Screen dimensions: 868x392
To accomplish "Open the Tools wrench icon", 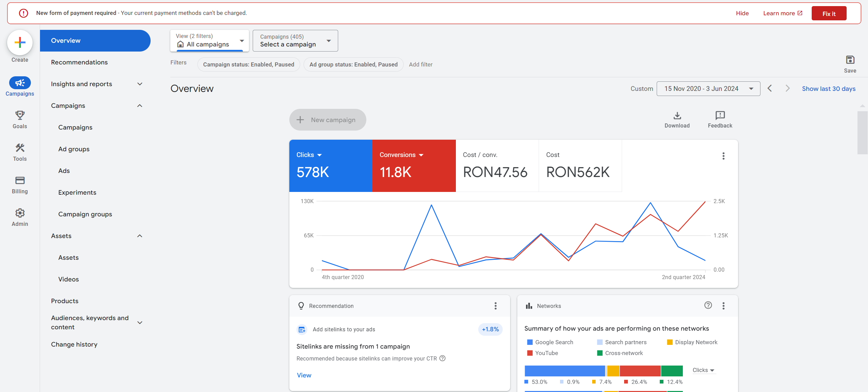I will pos(20,148).
